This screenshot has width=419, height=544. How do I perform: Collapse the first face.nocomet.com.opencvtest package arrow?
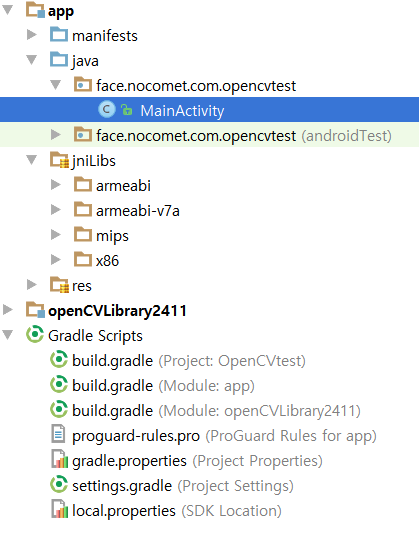55,85
